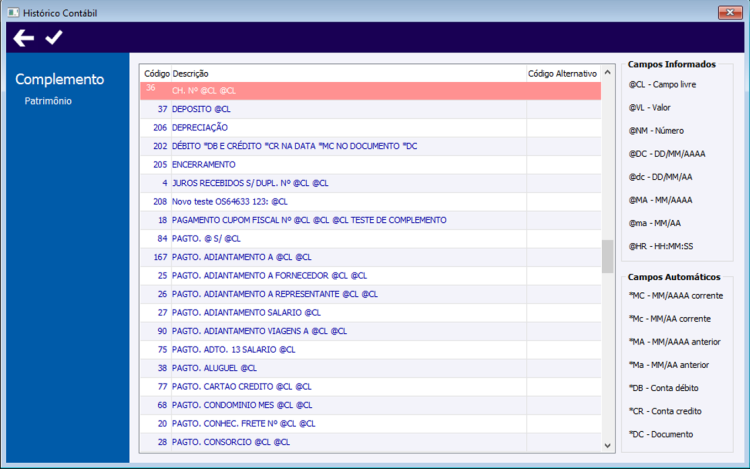Viewport: 750px width, 469px height.
Task: Click the back arrow icon
Action: [x=23, y=38]
